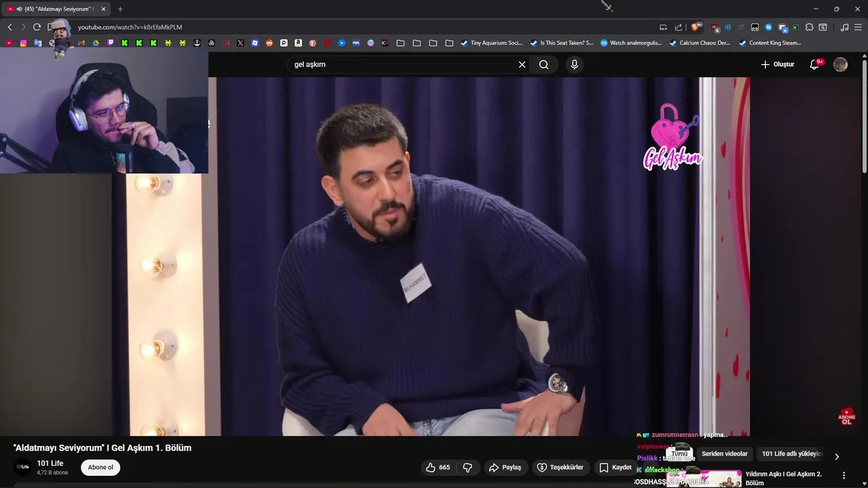868x488 pixels.
Task: Select the "Seriden videolar" chip
Action: [x=724, y=454]
